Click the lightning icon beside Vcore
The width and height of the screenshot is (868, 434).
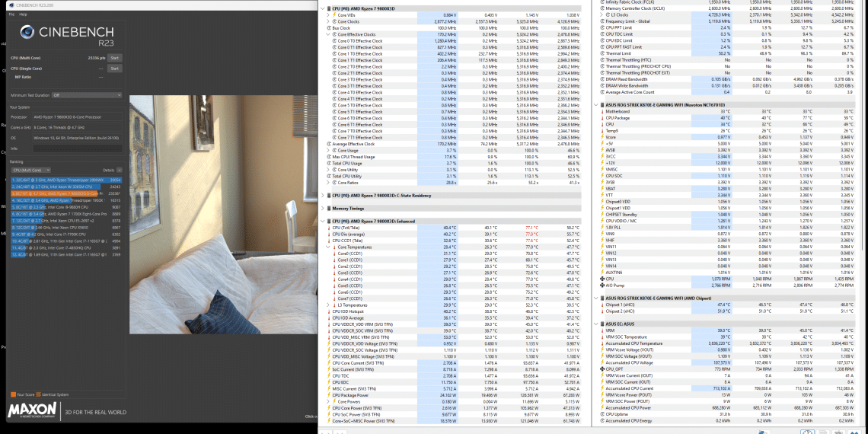pos(602,137)
